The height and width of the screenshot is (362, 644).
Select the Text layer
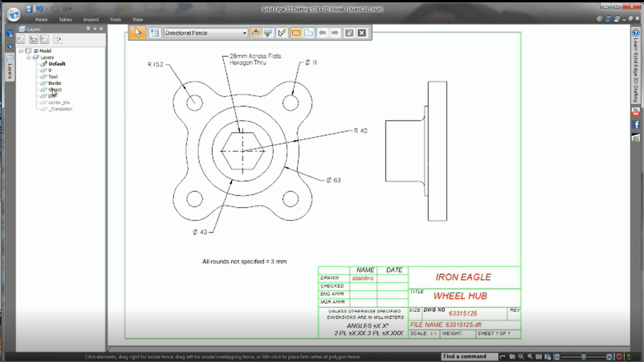pyautogui.click(x=53, y=77)
